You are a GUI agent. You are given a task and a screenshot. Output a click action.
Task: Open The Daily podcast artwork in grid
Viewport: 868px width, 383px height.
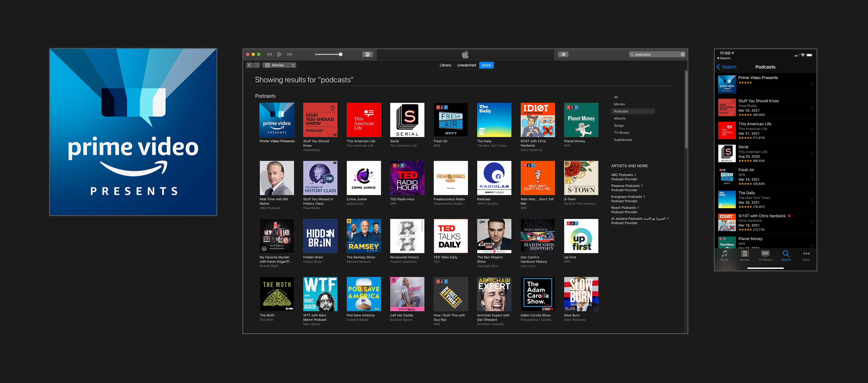[x=494, y=120]
